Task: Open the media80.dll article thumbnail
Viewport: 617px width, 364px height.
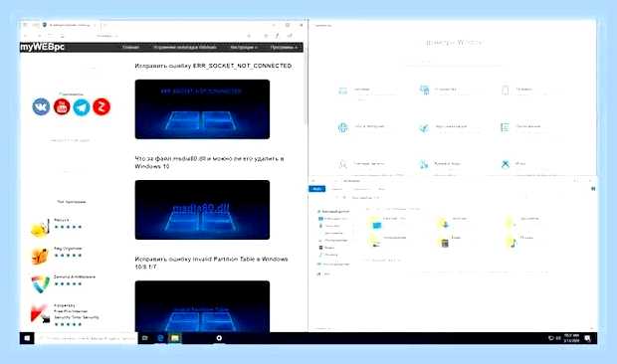Action: click(202, 210)
